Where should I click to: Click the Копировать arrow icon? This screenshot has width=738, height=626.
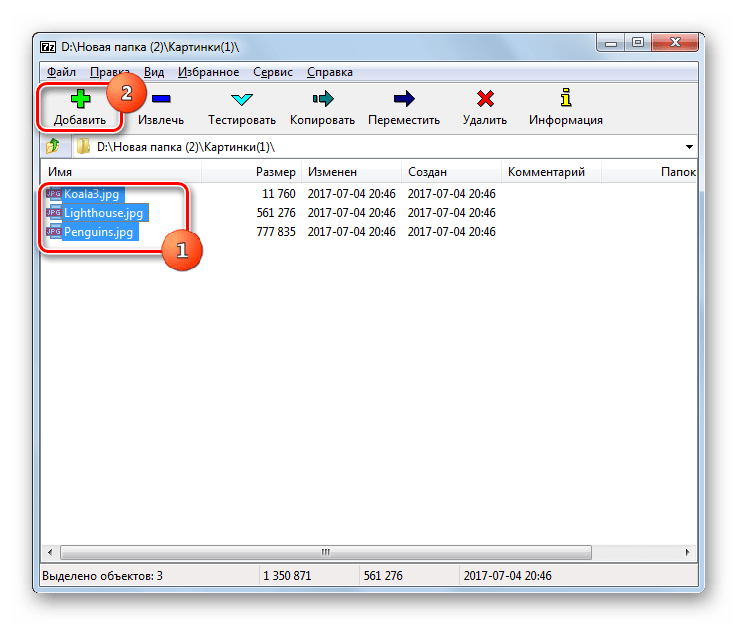click(x=323, y=99)
